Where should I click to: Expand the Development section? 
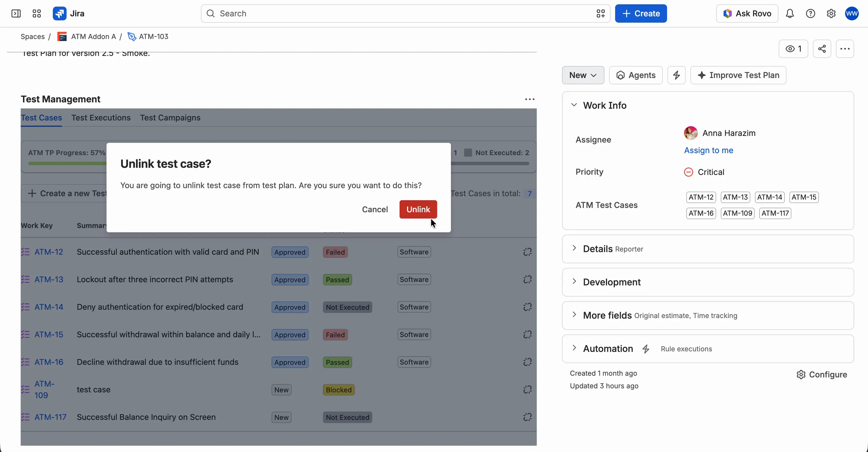click(574, 282)
